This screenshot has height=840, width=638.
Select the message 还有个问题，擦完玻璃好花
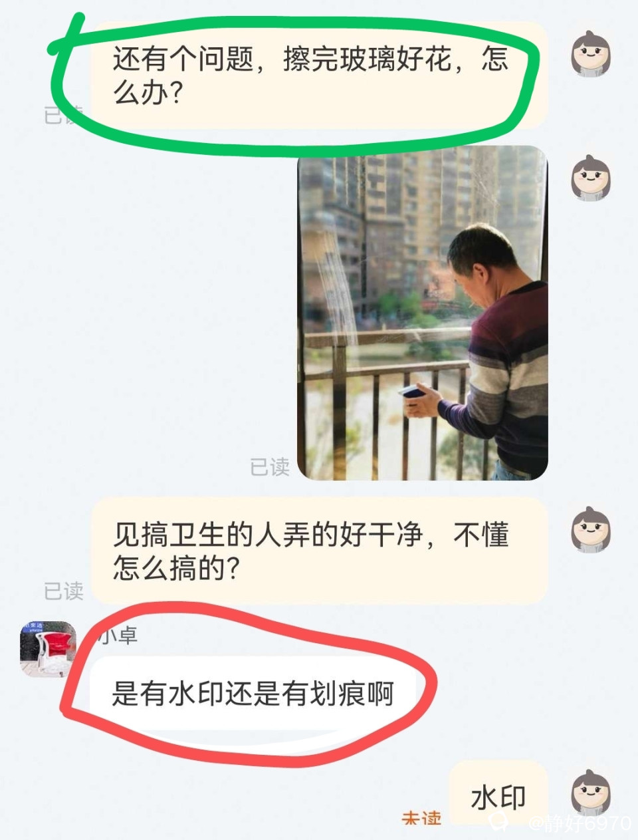[320, 74]
